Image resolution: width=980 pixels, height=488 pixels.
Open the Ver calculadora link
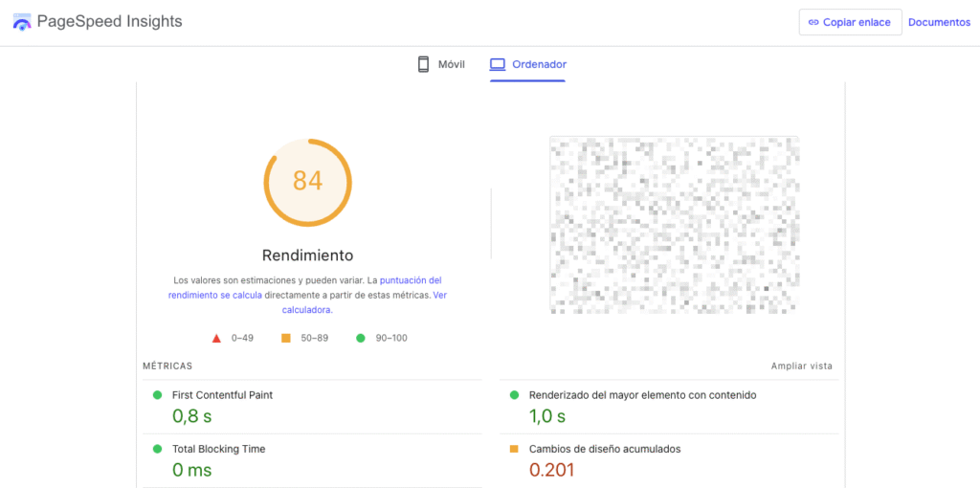pos(365,302)
